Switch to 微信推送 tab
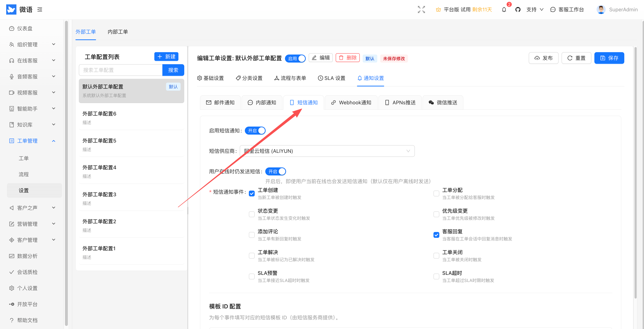The image size is (644, 329). (x=443, y=102)
